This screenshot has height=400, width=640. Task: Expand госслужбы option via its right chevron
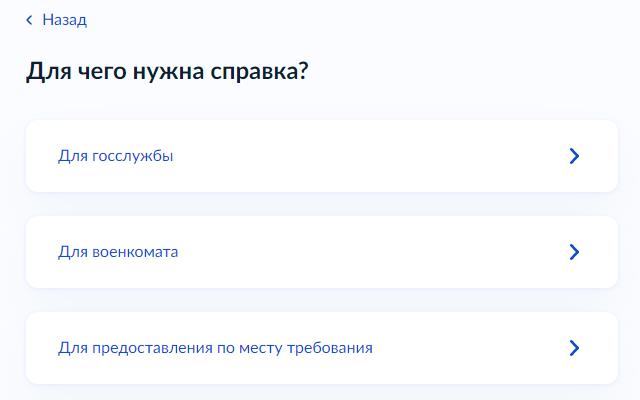coord(574,156)
